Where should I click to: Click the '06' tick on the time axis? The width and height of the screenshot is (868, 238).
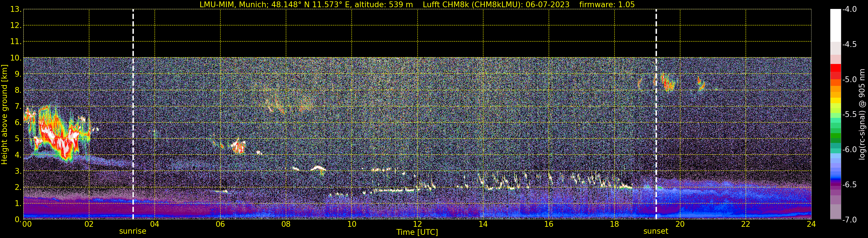pos(220,224)
